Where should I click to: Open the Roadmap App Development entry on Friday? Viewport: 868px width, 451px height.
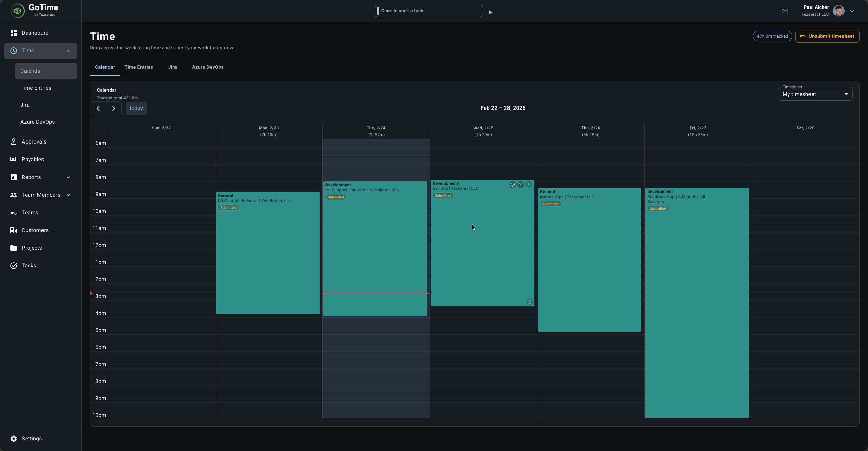[697, 303]
